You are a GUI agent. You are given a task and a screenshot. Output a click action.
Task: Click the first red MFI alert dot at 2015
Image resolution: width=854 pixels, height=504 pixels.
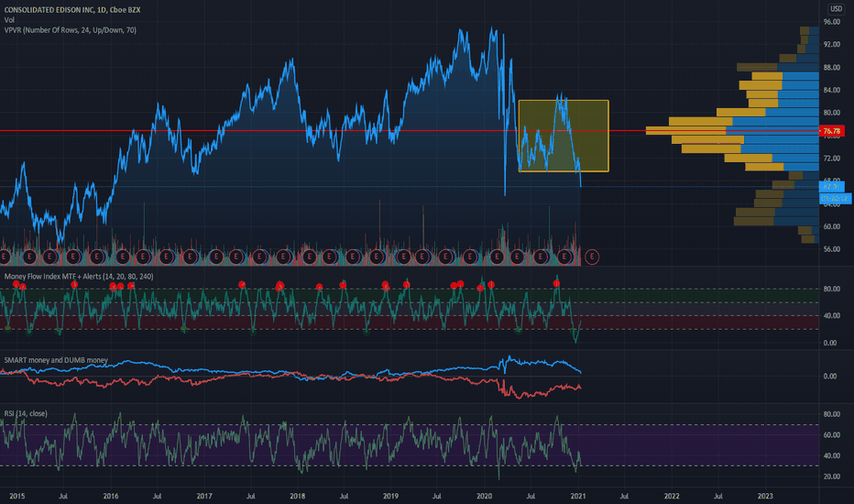[x=16, y=284]
